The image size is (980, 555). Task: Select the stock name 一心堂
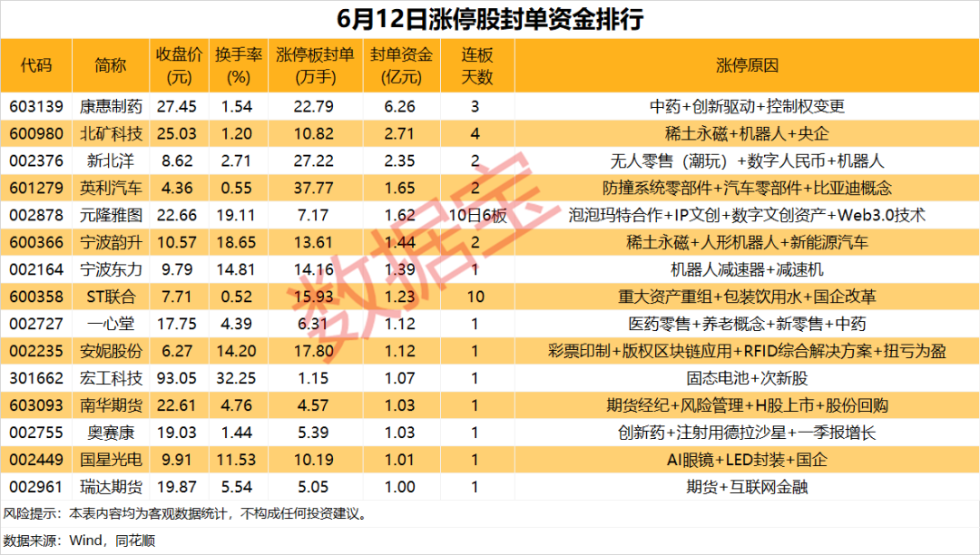[111, 324]
